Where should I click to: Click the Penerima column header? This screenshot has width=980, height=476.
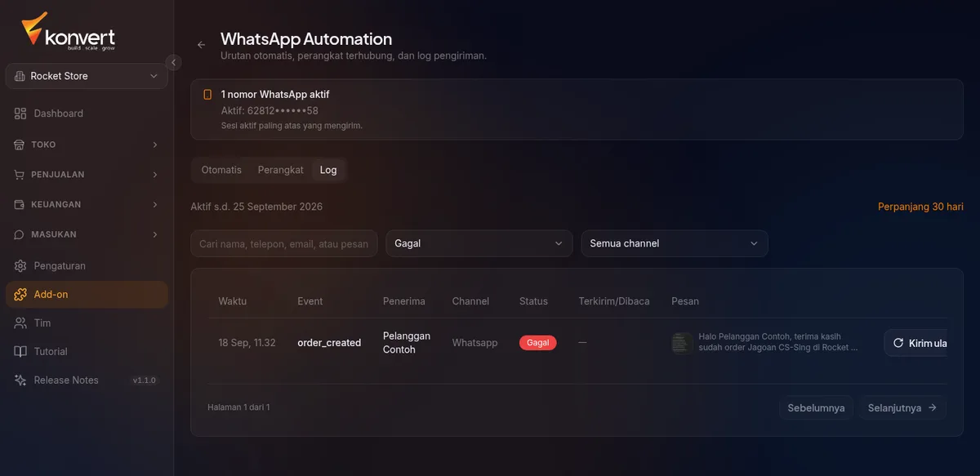pos(404,301)
